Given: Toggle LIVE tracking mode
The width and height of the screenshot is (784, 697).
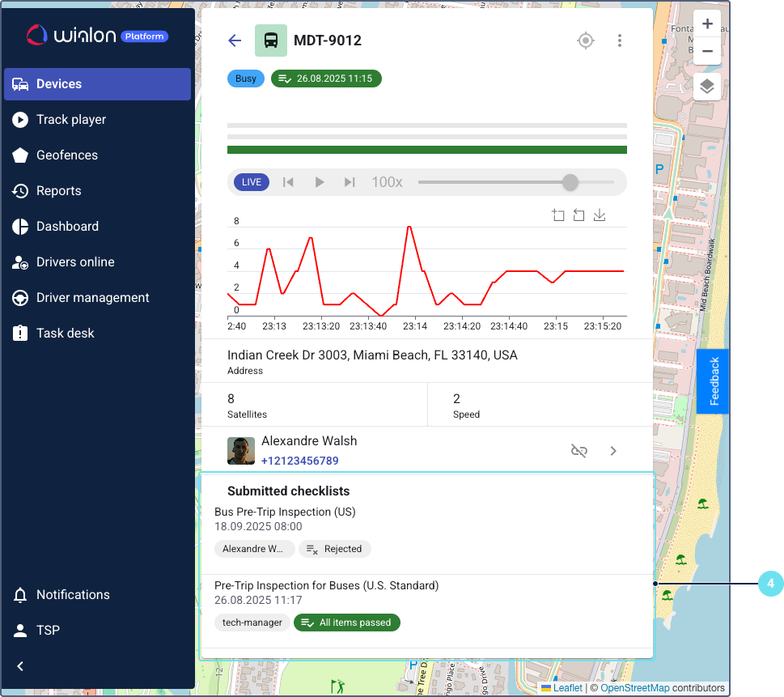Looking at the screenshot, I should tap(252, 182).
